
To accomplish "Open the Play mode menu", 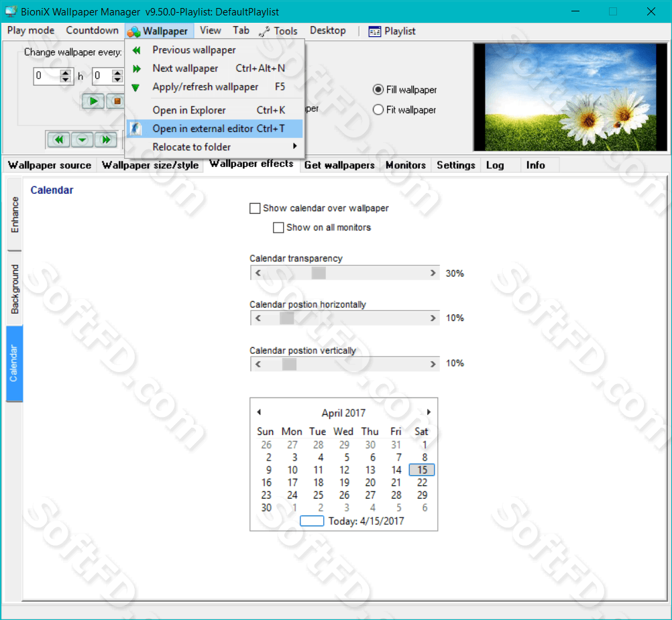I will [31, 30].
